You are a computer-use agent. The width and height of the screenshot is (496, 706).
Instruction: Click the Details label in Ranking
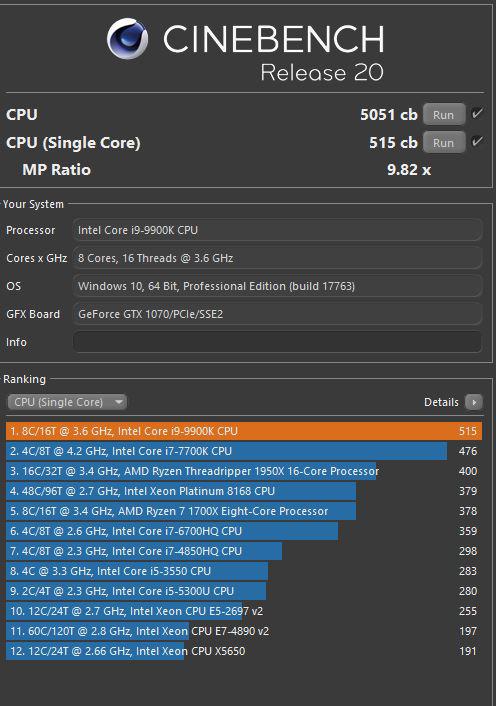[x=441, y=402]
